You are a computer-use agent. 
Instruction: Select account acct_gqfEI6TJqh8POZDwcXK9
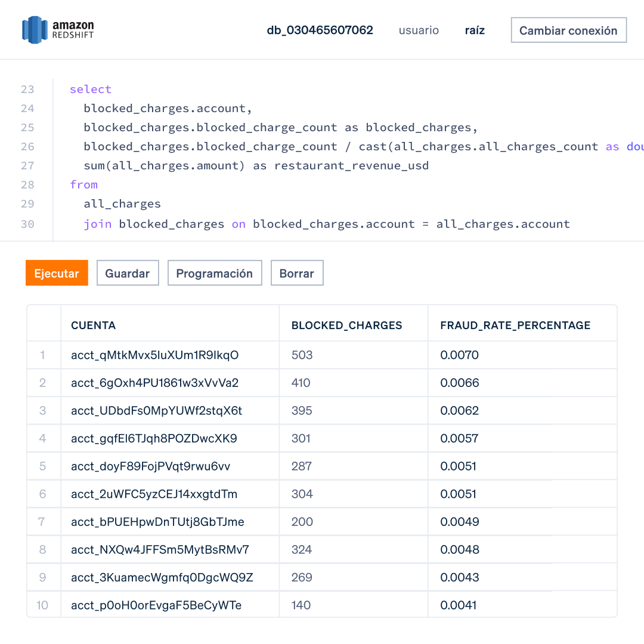154,438
